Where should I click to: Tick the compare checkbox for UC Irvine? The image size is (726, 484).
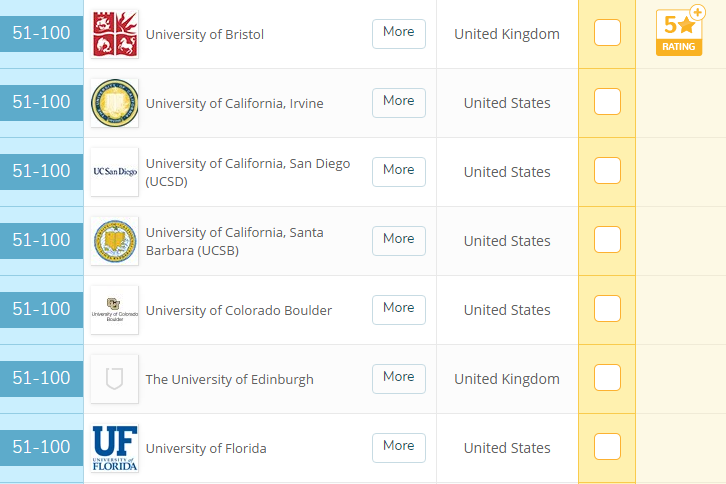pos(607,102)
